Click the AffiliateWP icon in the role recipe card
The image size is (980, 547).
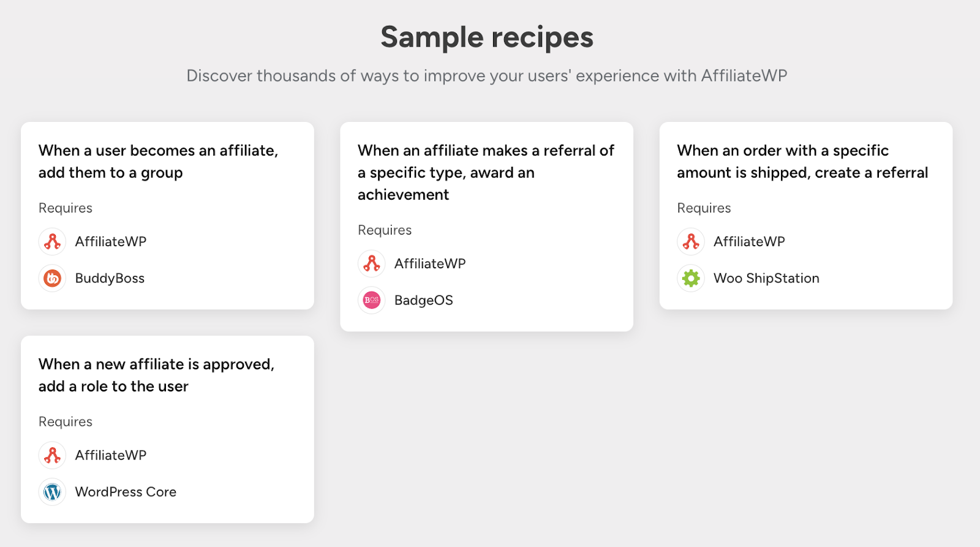coord(53,456)
